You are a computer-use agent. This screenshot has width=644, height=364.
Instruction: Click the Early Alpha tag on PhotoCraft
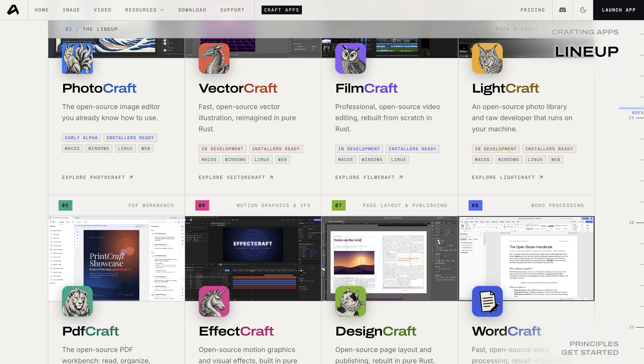(x=81, y=138)
